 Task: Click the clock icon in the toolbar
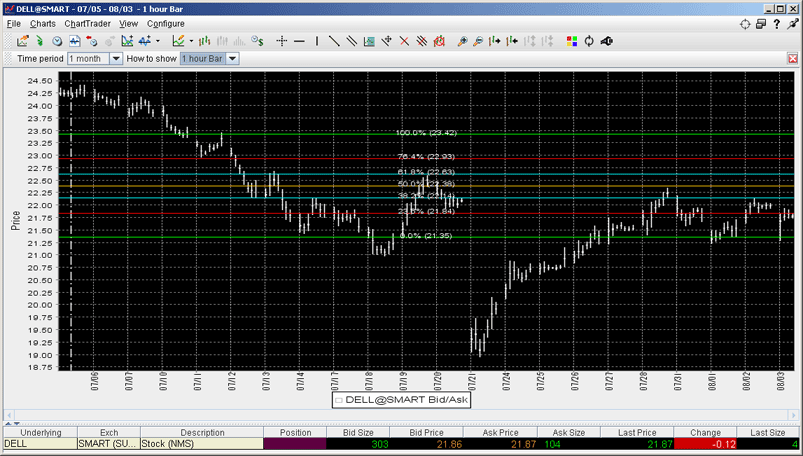57,41
